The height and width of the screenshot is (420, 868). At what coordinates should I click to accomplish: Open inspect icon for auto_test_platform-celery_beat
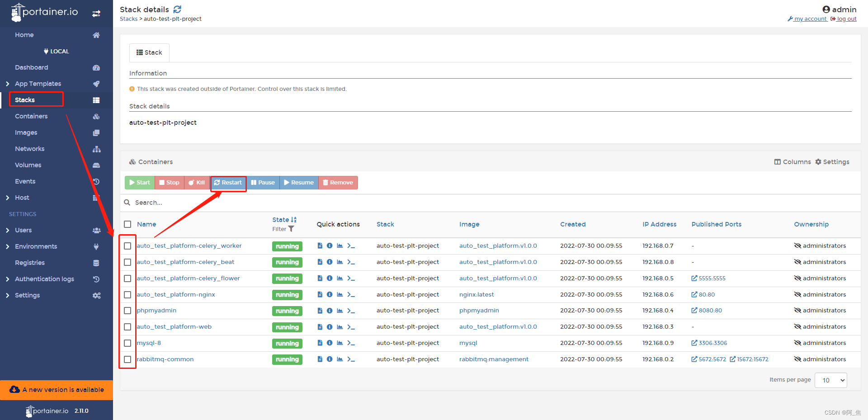[330, 262]
